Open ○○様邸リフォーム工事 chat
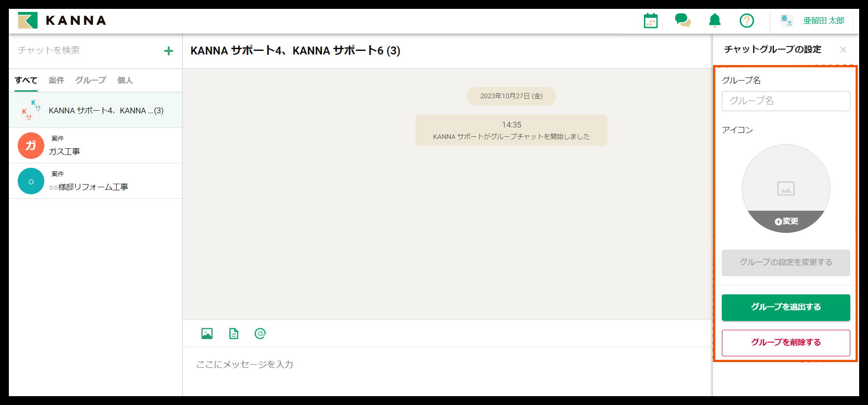This screenshot has height=405, width=868. pyautogui.click(x=95, y=181)
